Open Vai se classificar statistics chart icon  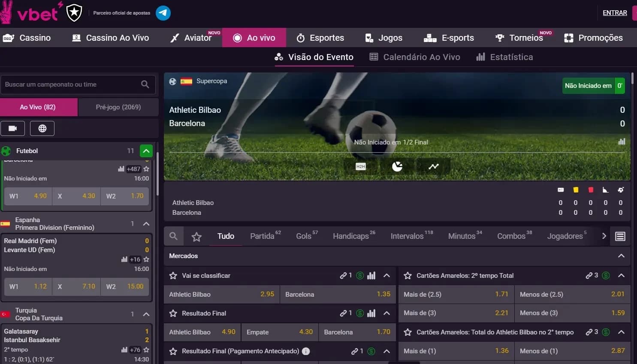(x=371, y=276)
